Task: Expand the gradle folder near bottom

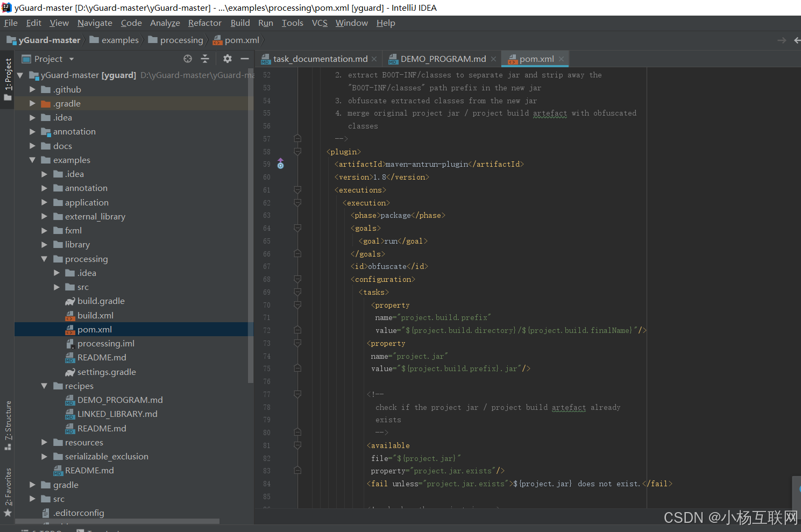Action: (32, 485)
